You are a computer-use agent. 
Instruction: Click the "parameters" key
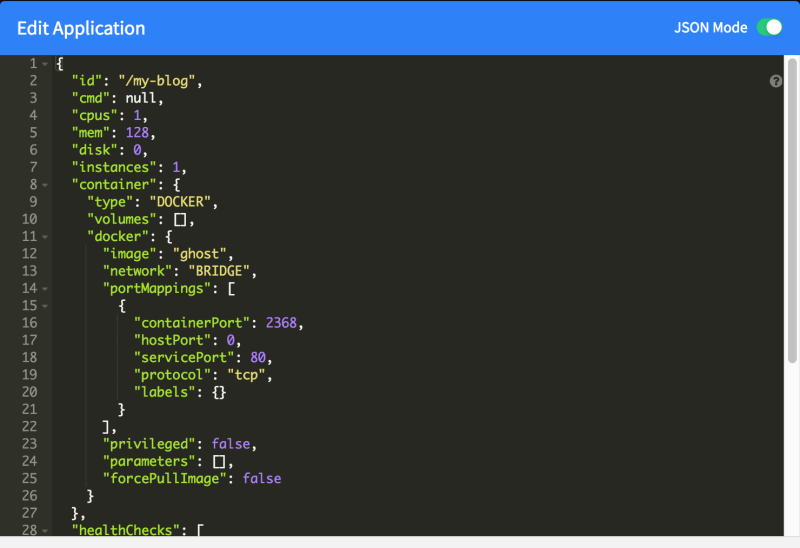tap(149, 461)
